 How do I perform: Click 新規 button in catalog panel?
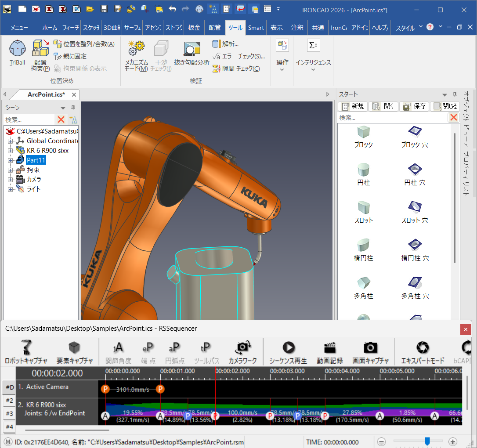click(353, 106)
